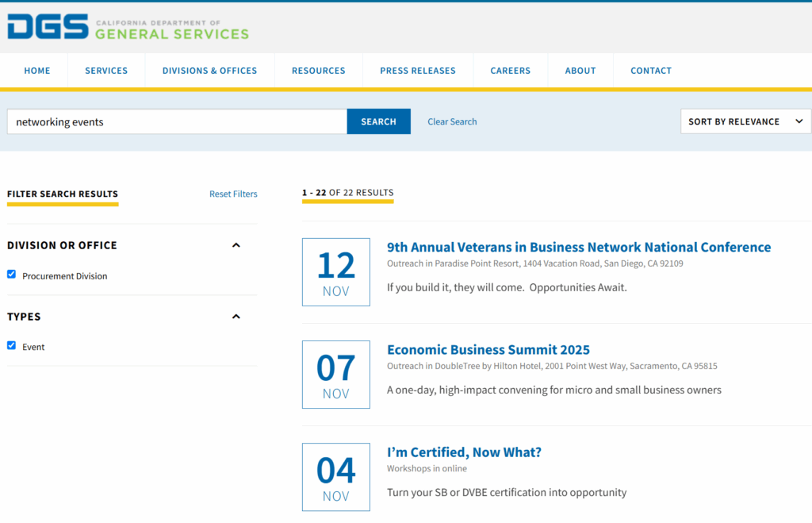812x523 pixels.
Task: Open the SERVICES menu
Action: tap(105, 70)
